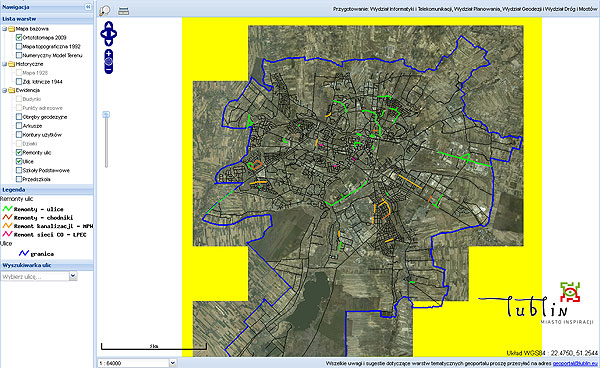
Task: Uncheck the Ortofotomapa 2009 layer
Action: coord(19,37)
